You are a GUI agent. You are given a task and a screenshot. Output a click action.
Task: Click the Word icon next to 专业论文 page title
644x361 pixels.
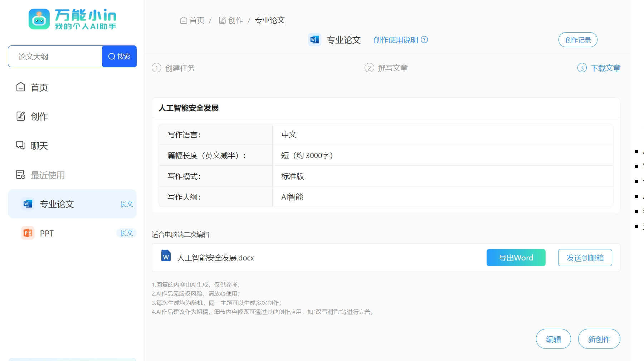click(x=314, y=40)
